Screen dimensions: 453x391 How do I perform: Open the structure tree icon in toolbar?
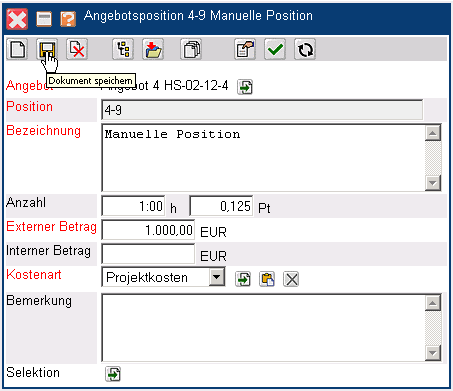pos(123,49)
